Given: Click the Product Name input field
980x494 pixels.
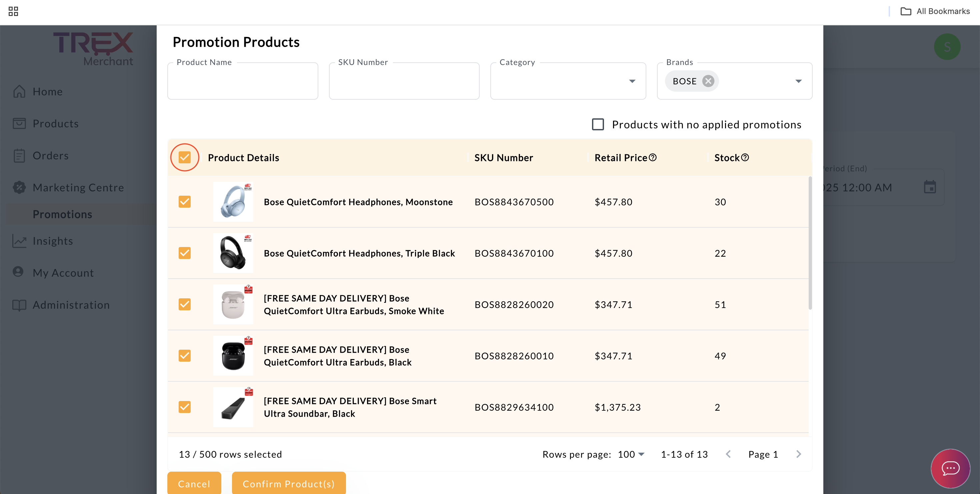Looking at the screenshot, I should pyautogui.click(x=243, y=81).
